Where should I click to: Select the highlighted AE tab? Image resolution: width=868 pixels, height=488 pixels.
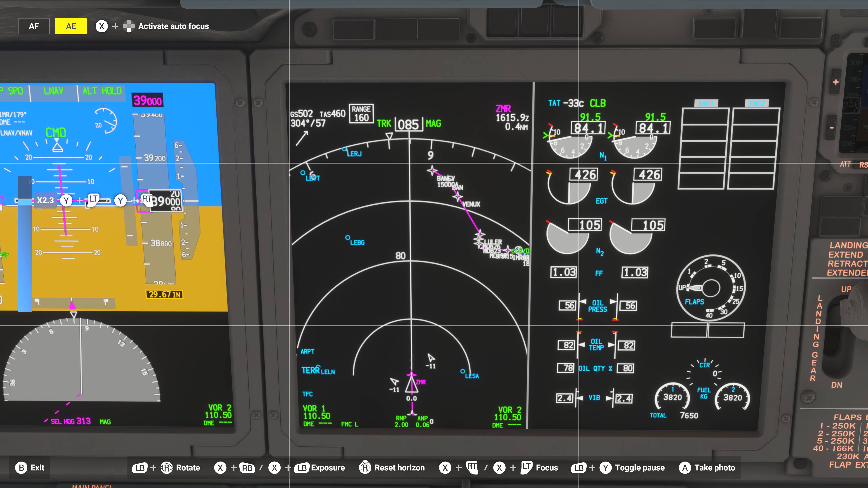point(71,26)
